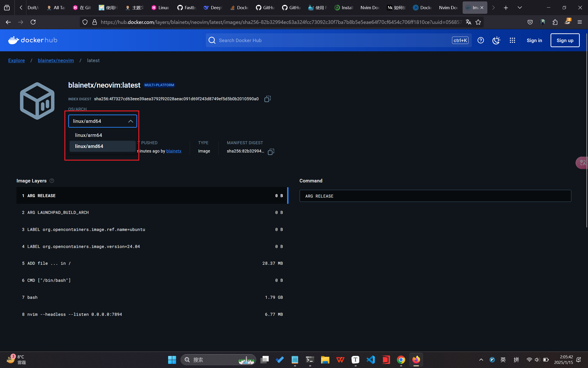Go back to the previous page

[8, 22]
